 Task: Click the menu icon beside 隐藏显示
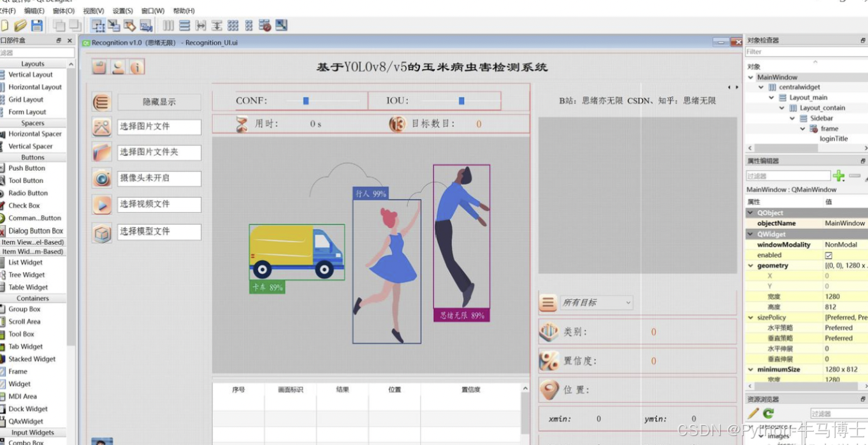pos(102,102)
